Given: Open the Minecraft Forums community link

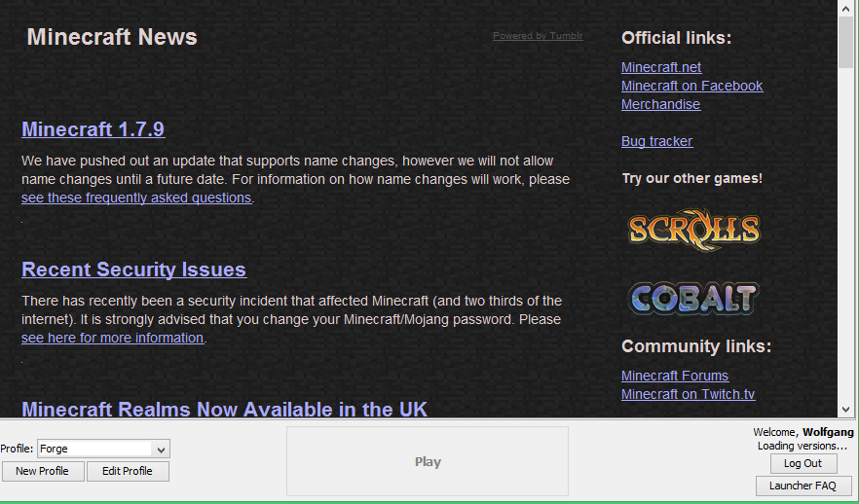Looking at the screenshot, I should pos(675,376).
